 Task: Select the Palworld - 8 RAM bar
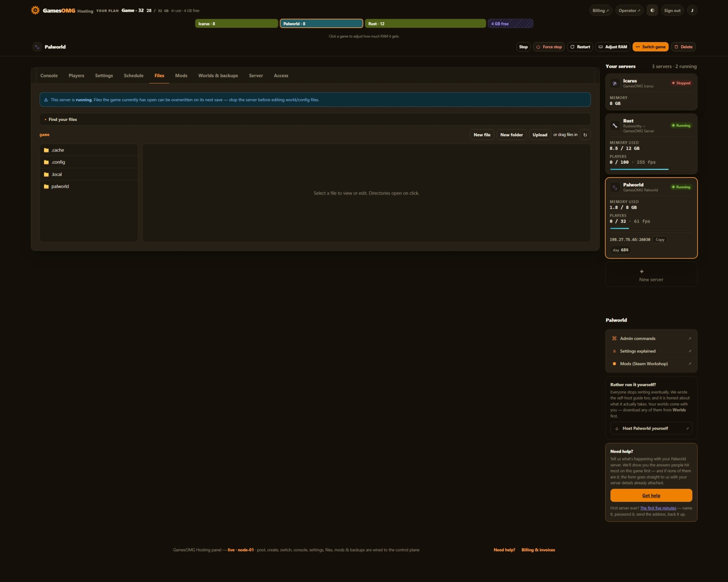coord(322,23)
